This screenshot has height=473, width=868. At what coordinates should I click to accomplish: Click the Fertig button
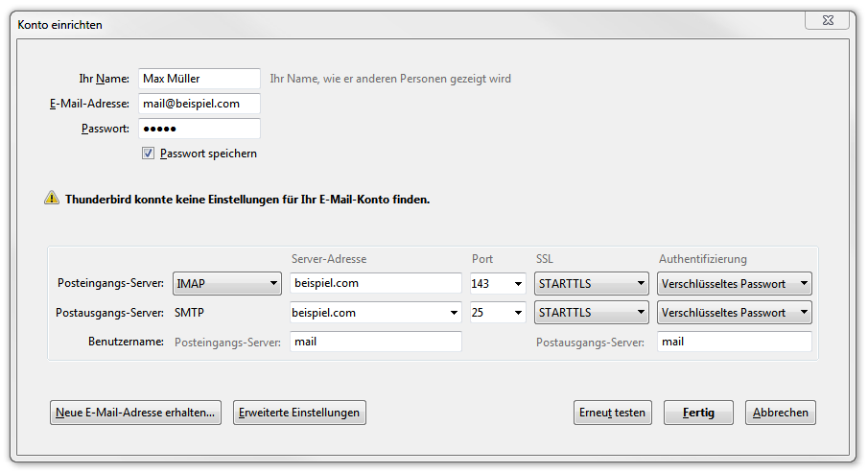(698, 413)
